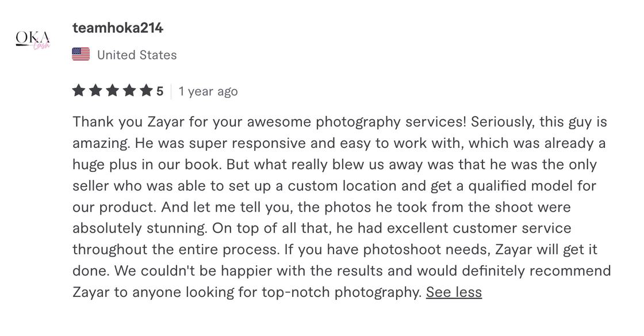The height and width of the screenshot is (336, 644).
Task: Click the second rating star
Action: (x=95, y=91)
